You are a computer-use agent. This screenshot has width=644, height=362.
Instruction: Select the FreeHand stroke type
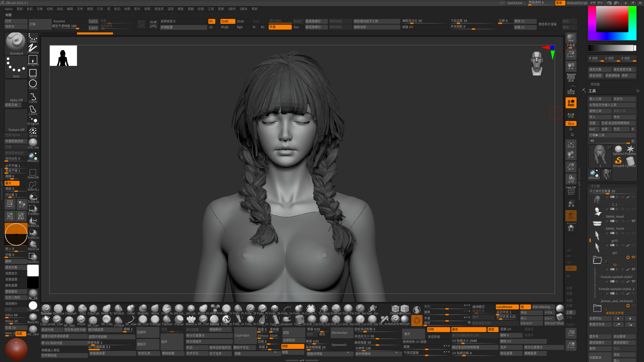click(33, 49)
